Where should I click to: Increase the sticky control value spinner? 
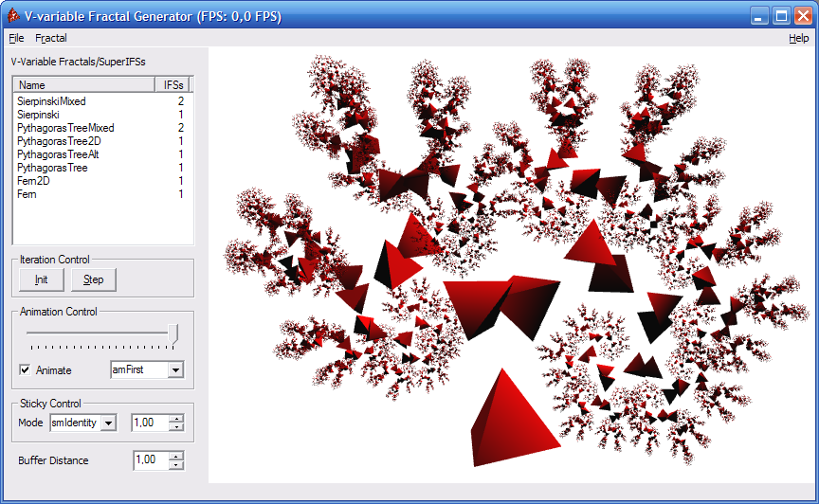(175, 419)
